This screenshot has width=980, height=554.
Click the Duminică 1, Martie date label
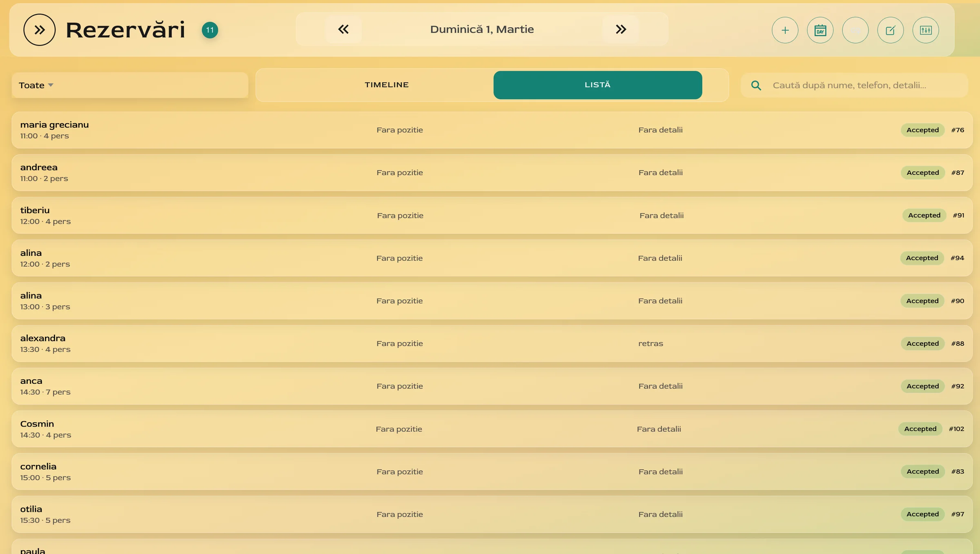pos(482,29)
